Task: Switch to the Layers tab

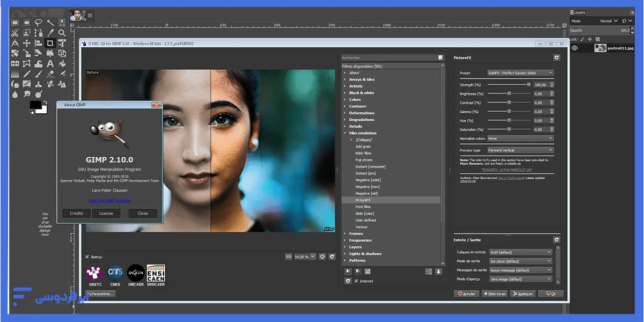Action: (578, 12)
